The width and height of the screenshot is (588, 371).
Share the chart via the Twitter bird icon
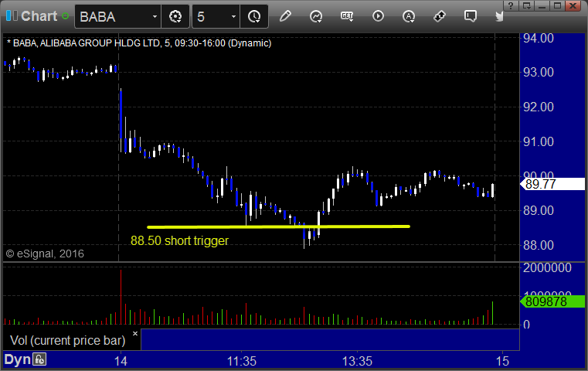[x=499, y=16]
